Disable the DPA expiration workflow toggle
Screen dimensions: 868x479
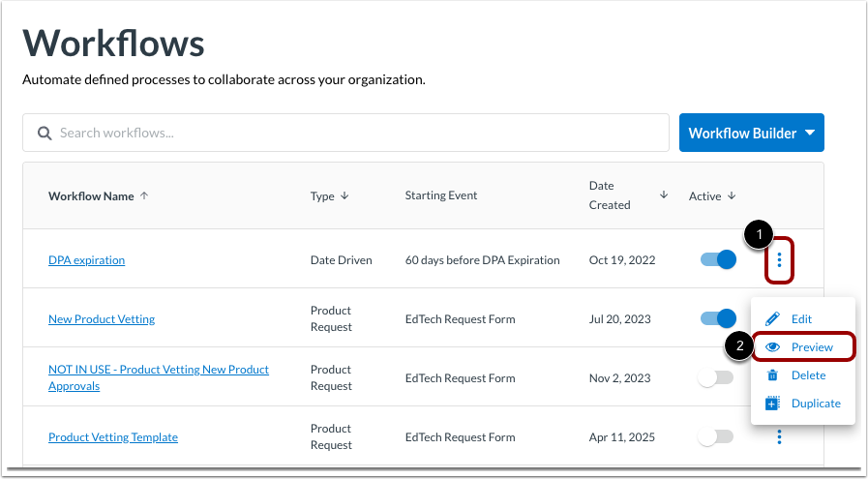point(718,259)
